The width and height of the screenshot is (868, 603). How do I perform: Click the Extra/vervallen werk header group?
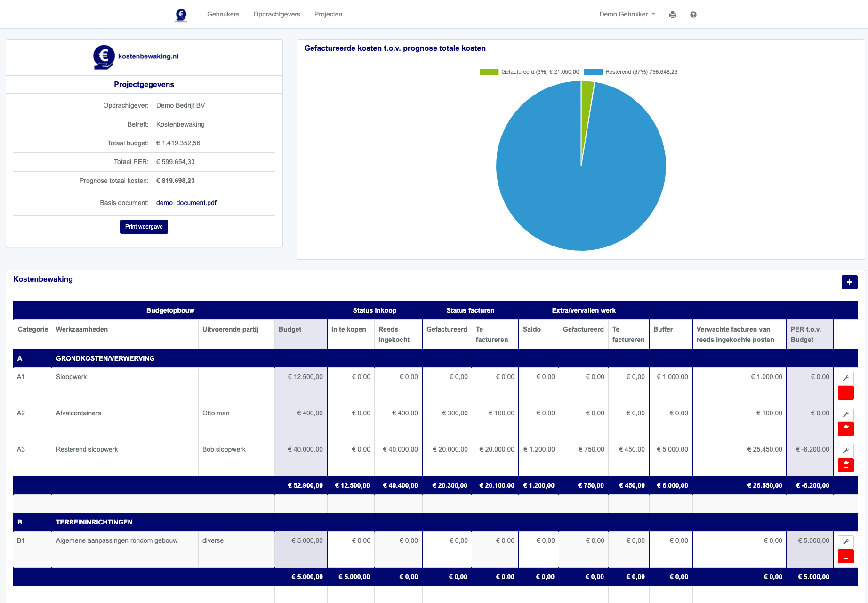point(584,310)
